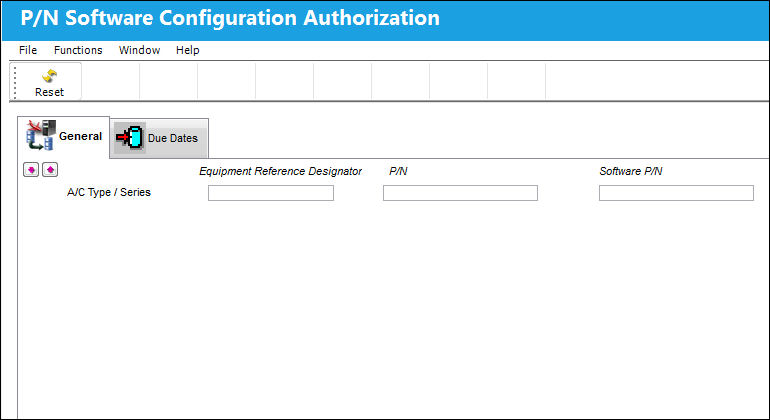Click the A/C Type / Series label
Image resolution: width=770 pixels, height=420 pixels.
click(109, 193)
